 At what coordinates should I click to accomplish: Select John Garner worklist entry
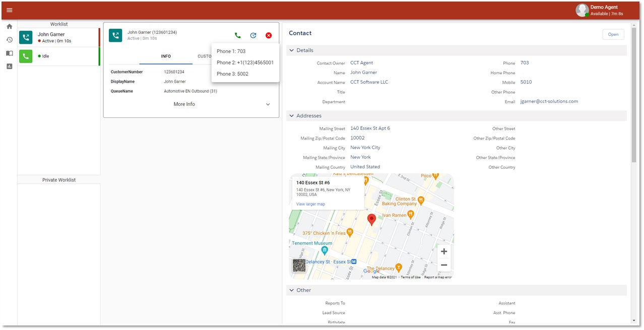[59, 37]
